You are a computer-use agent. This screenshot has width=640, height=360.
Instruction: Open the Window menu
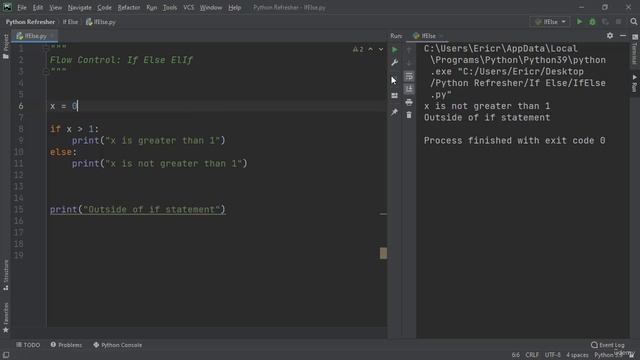pos(211,7)
